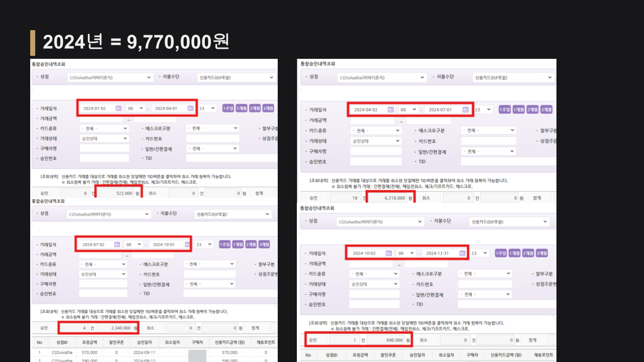Open end hour 23 dropdown in 2024-01-02 panel

(x=207, y=108)
